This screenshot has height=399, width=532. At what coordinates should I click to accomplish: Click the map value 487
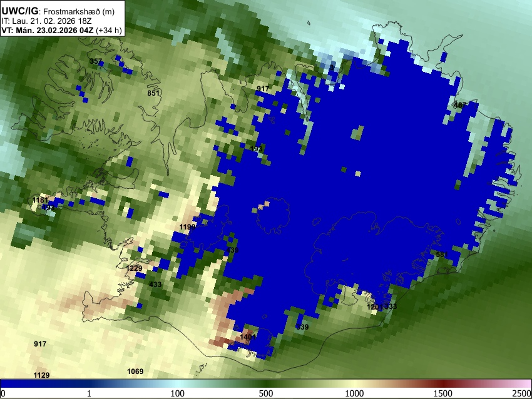coord(460,105)
